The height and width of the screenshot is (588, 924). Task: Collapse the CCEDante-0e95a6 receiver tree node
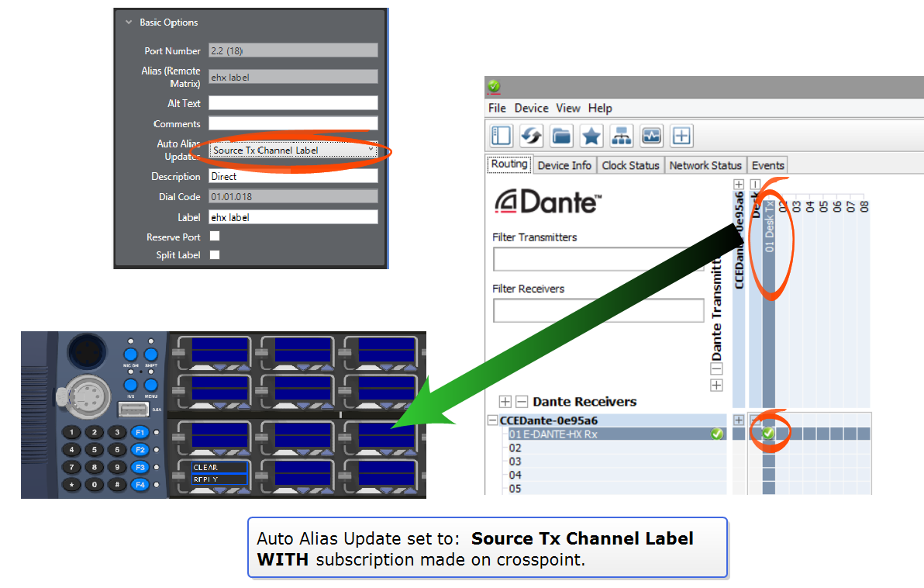(x=492, y=420)
